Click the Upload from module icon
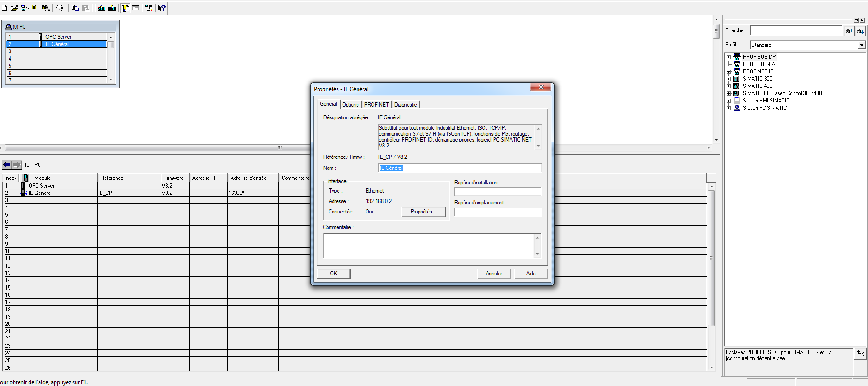The width and height of the screenshot is (868, 386). (112, 8)
